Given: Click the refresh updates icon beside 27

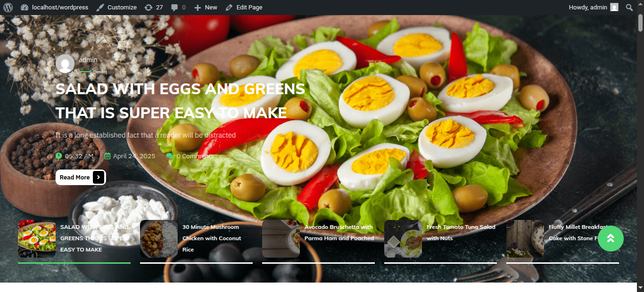Looking at the screenshot, I should [x=149, y=8].
